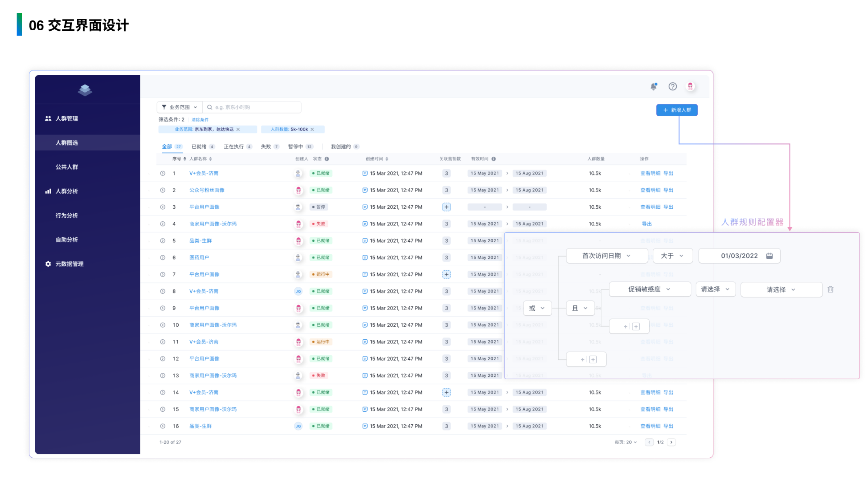Click the 新增人群 button
The width and height of the screenshot is (868, 488).
point(677,110)
